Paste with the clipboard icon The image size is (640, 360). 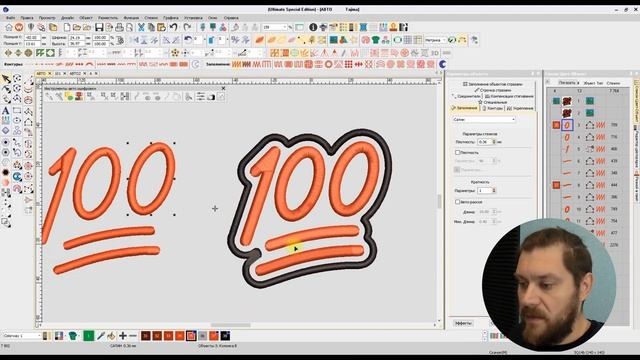[161, 27]
